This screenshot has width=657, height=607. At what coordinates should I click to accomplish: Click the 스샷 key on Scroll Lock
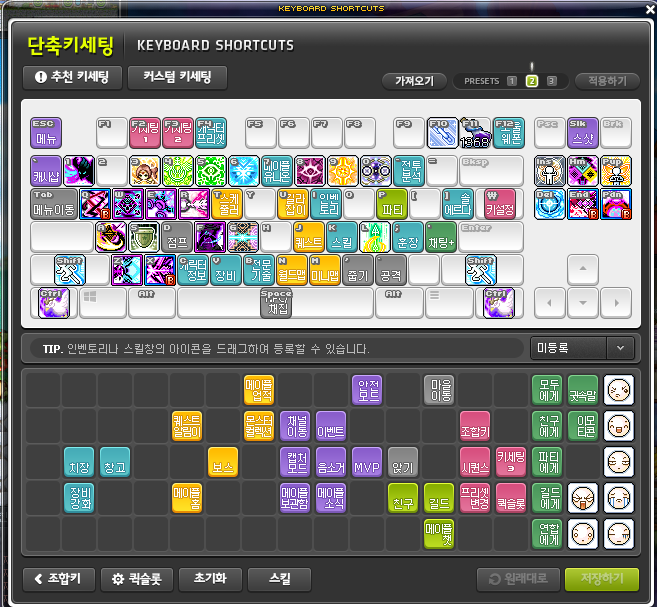[x=583, y=133]
